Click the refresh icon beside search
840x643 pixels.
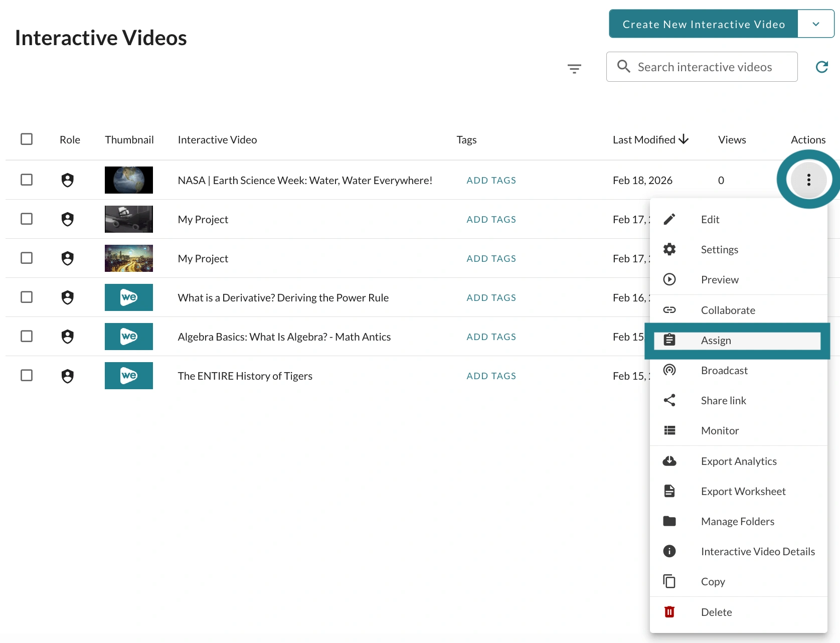point(821,67)
